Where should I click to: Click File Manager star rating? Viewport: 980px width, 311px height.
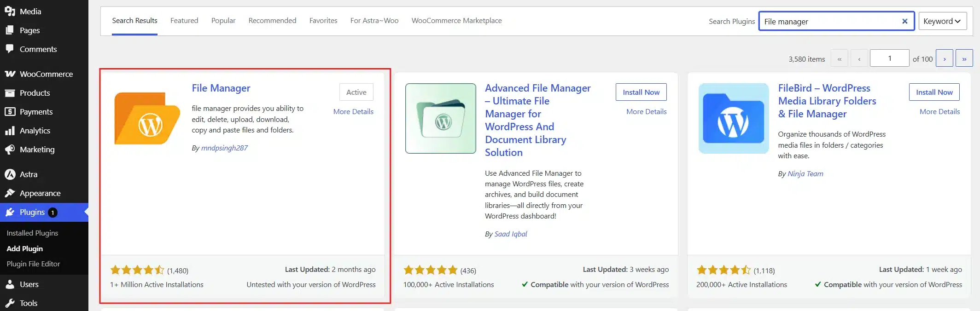(x=137, y=270)
